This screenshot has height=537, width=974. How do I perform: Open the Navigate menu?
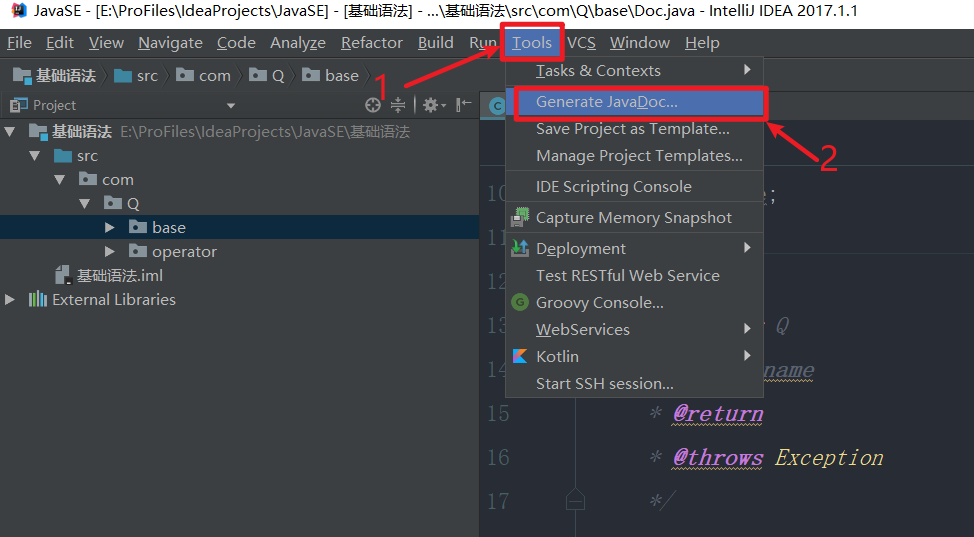(170, 43)
